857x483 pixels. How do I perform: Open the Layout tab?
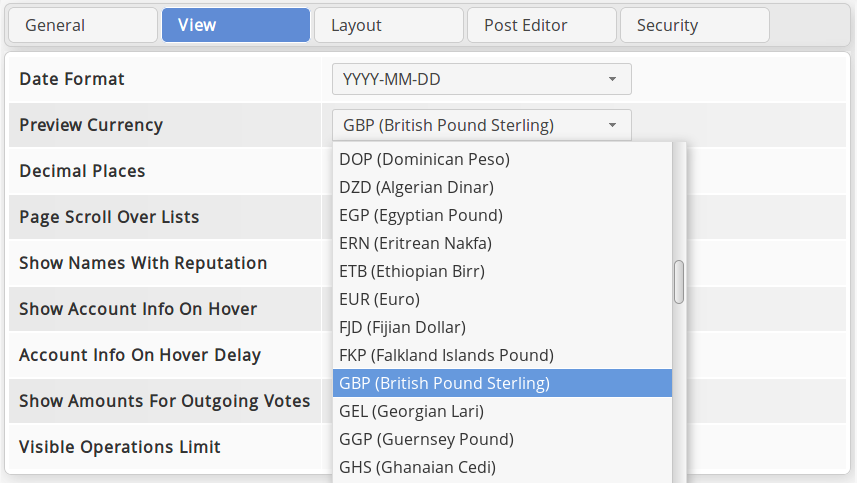(388, 25)
